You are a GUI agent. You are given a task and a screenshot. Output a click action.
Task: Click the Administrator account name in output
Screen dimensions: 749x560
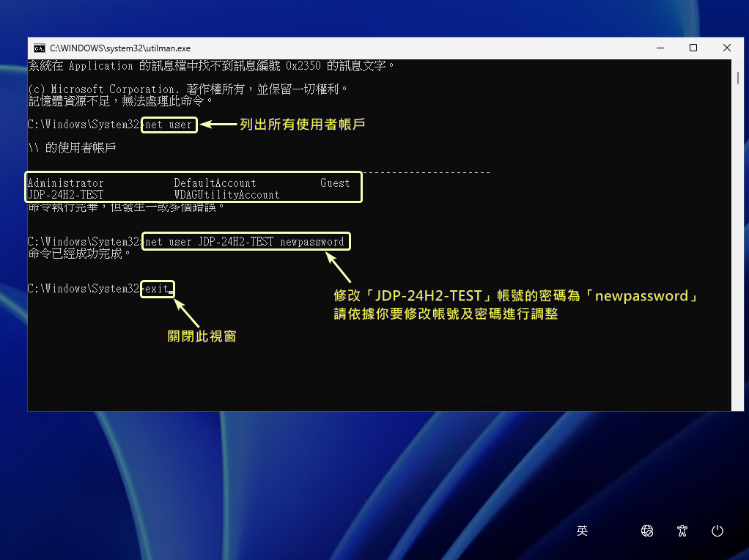pyautogui.click(x=66, y=183)
